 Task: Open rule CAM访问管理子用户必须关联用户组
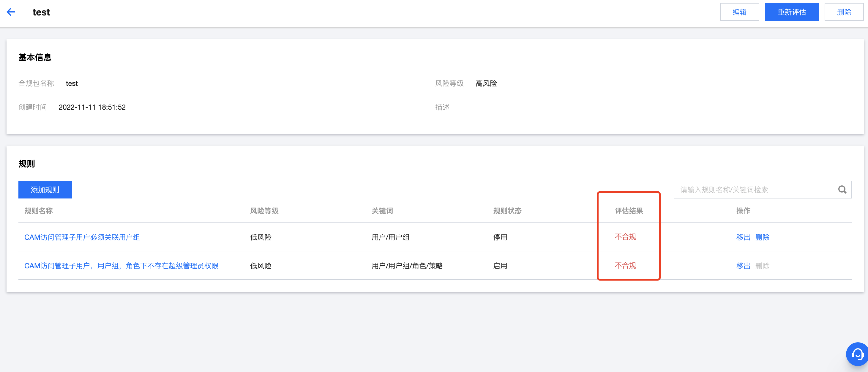(82, 237)
